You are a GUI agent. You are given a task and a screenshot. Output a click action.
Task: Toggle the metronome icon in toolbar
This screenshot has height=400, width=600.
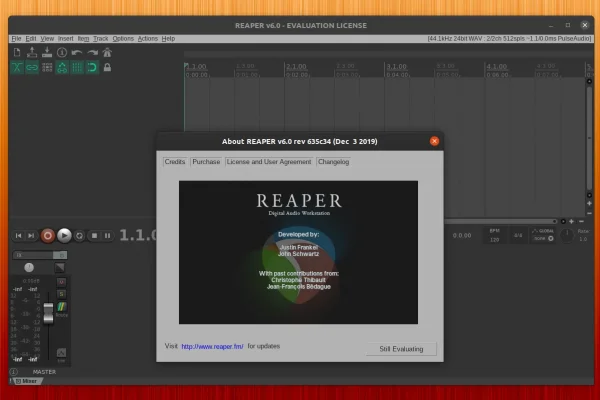click(x=106, y=52)
